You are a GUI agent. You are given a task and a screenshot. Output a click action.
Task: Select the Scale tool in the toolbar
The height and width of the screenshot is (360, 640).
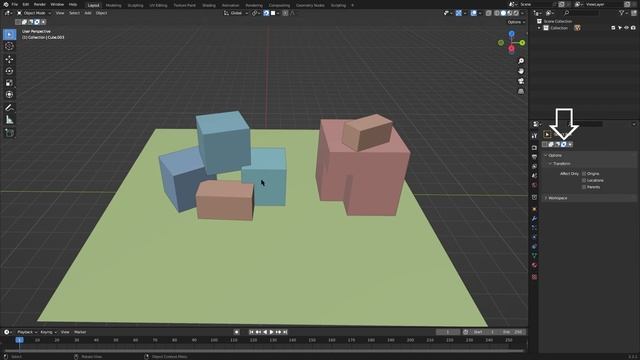pos(9,83)
